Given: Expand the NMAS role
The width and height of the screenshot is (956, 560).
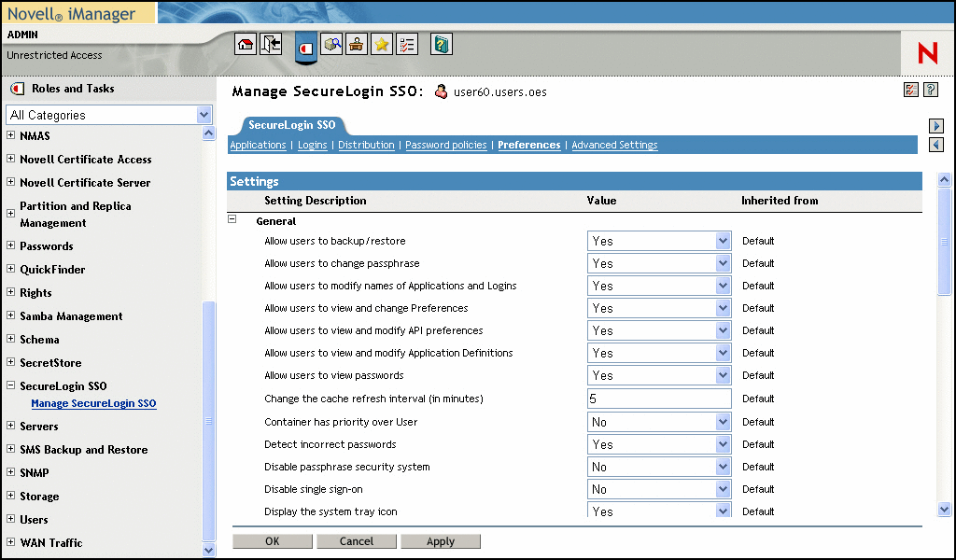Looking at the screenshot, I should coord(11,135).
